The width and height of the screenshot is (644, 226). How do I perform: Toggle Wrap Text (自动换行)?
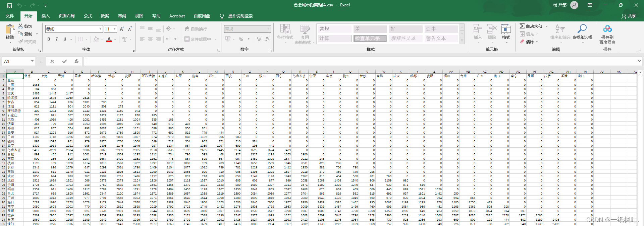tap(196, 29)
